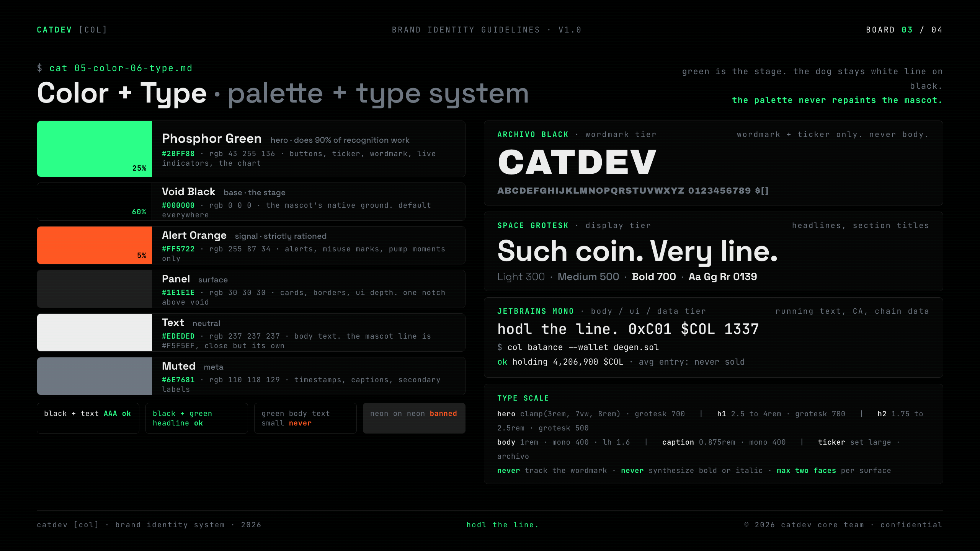The image size is (980, 551).
Task: Click the 'ticker' type scale entry
Action: [831, 442]
